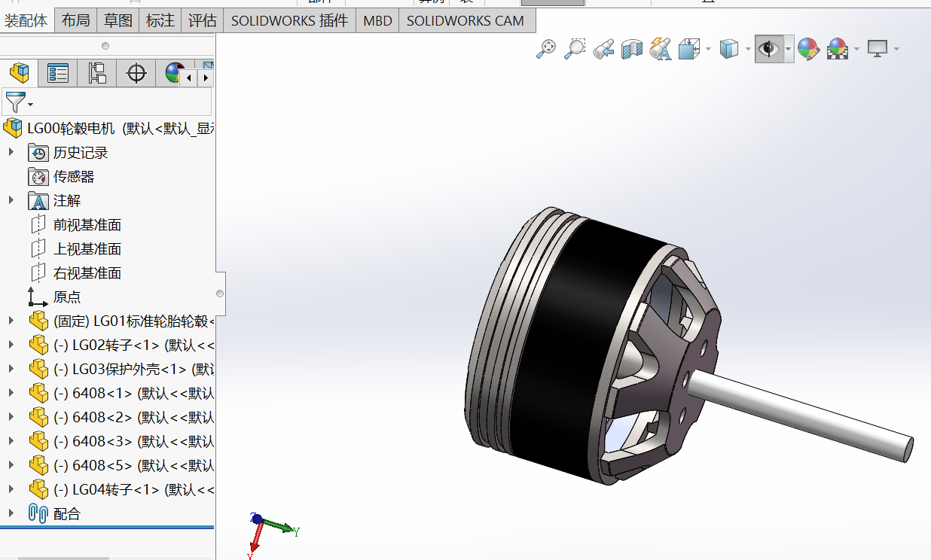
Task: Select 右视基准面 in the tree
Action: (87, 273)
